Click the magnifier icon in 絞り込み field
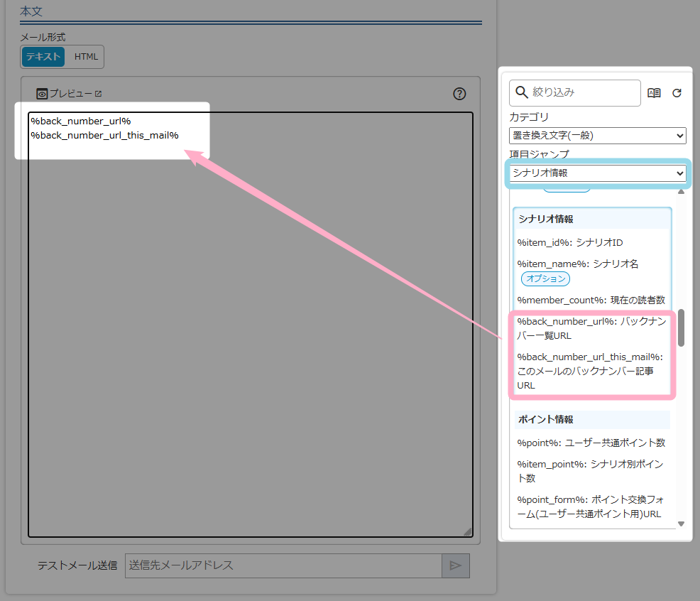This screenshot has width=700, height=601. [522, 92]
